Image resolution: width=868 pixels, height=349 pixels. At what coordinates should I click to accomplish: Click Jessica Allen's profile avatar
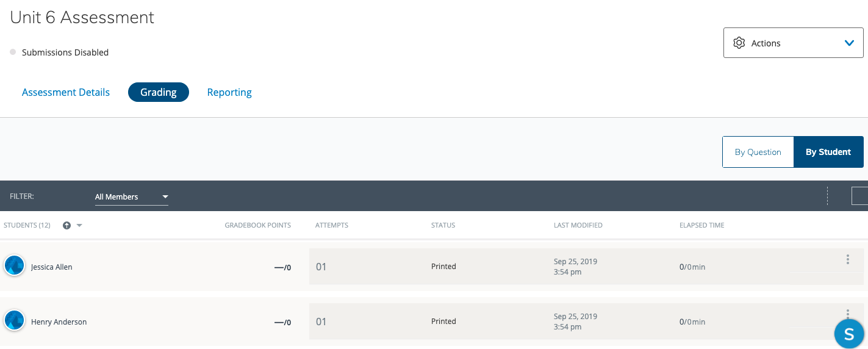14,265
